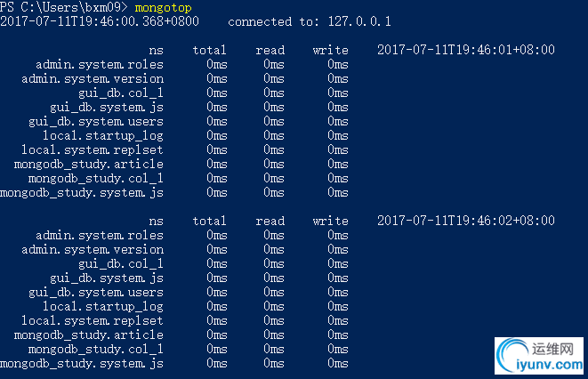Click second mongodb_study.col_1 namespace entry
This screenshot has width=588, height=379.
click(96, 350)
